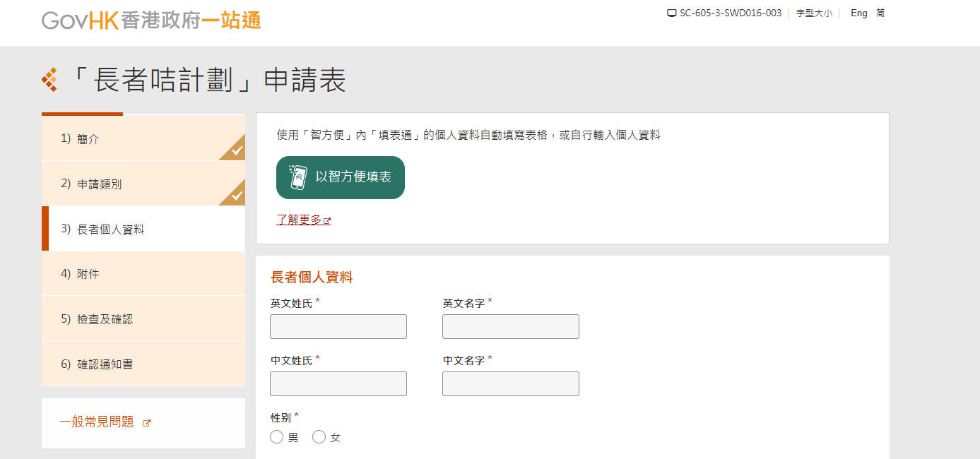
Task: Open step 3 長者個人資料
Action: (x=111, y=229)
